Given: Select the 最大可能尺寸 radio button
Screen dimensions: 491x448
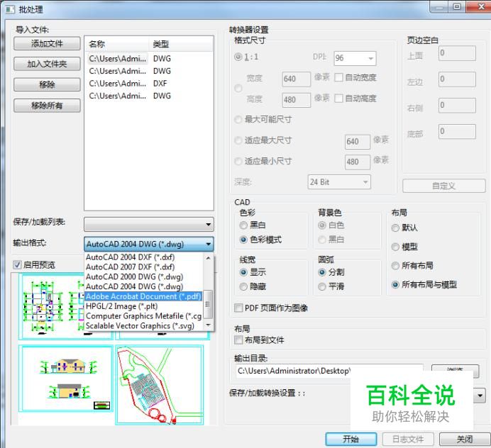Looking at the screenshot, I should coord(238,119).
